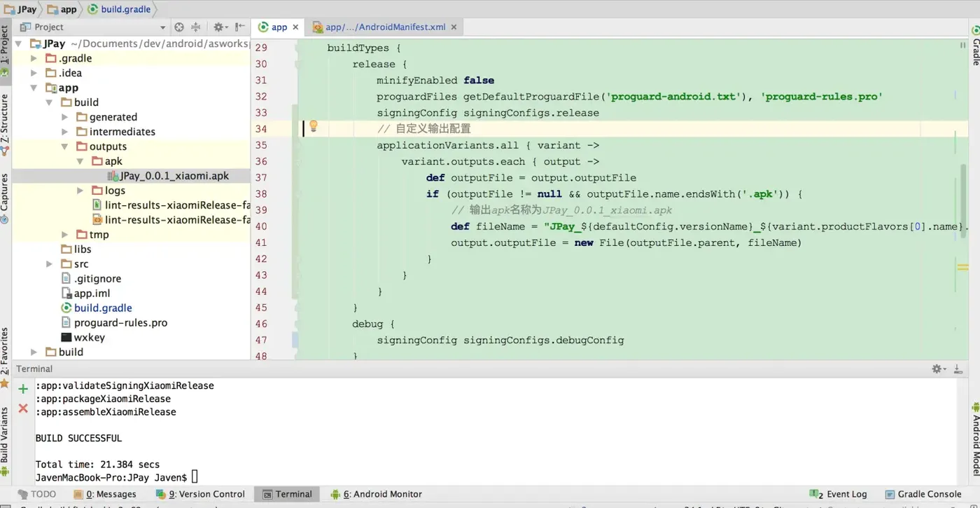Open the Android Model side tab
The image size is (980, 508).
click(975, 439)
